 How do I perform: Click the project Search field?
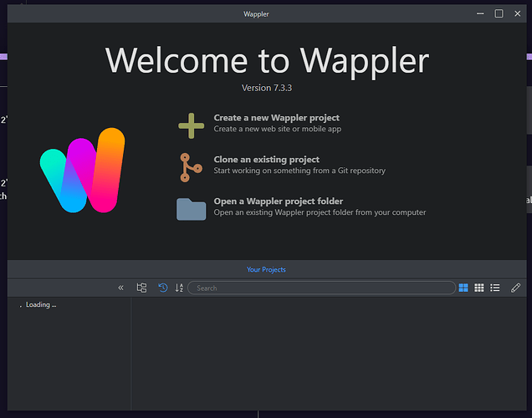[x=318, y=288]
